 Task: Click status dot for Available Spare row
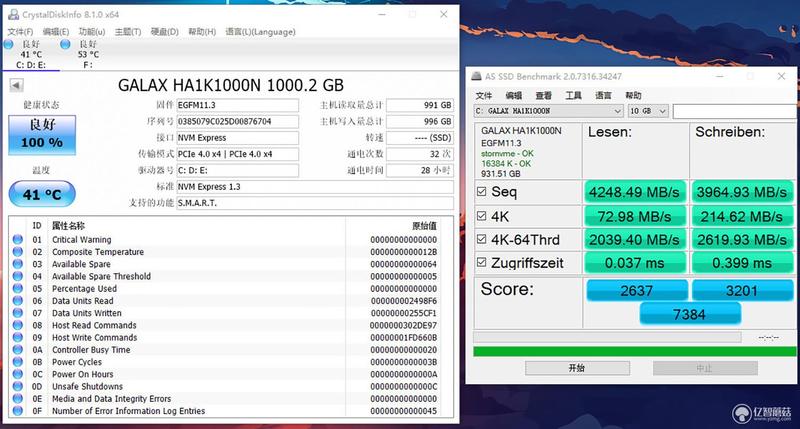tap(18, 264)
